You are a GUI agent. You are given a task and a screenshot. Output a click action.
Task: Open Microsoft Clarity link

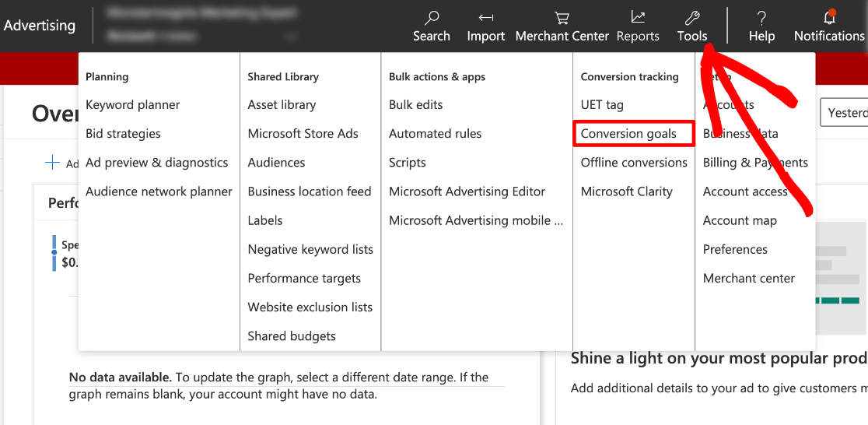[626, 191]
